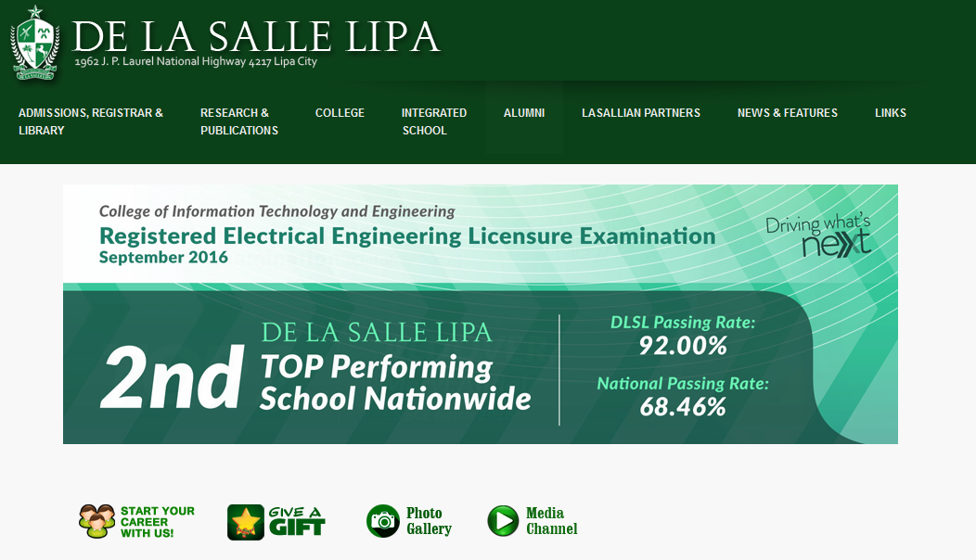The width and height of the screenshot is (976, 560).
Task: Go to the Alumni menu item
Action: pos(524,112)
